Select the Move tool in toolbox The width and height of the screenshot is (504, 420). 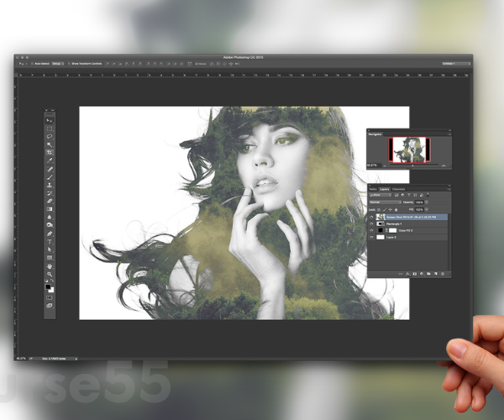[50, 120]
